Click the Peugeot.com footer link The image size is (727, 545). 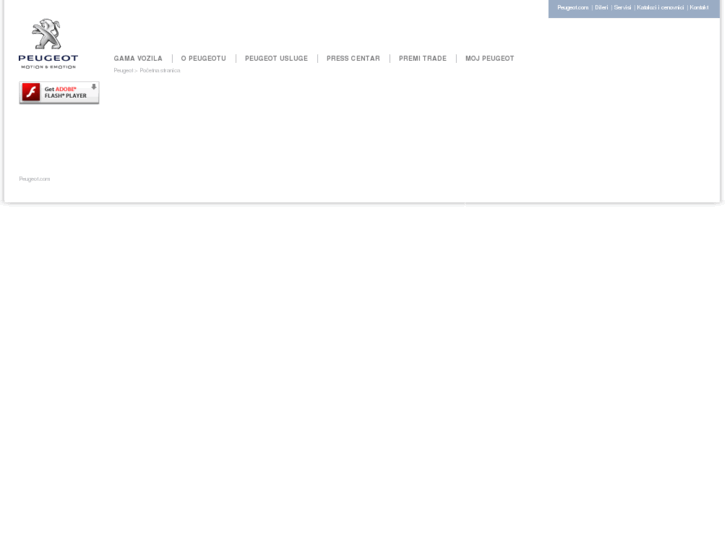(34, 179)
